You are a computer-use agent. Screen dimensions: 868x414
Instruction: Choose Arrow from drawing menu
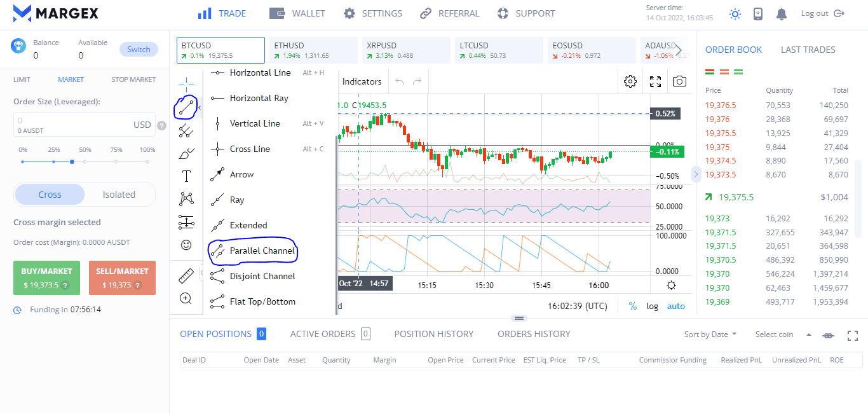(270, 174)
